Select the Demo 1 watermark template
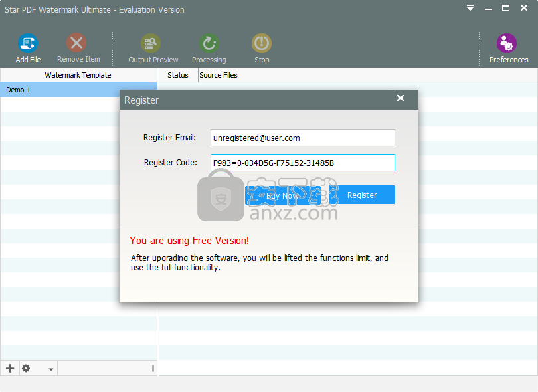The width and height of the screenshot is (538, 392). pos(78,90)
